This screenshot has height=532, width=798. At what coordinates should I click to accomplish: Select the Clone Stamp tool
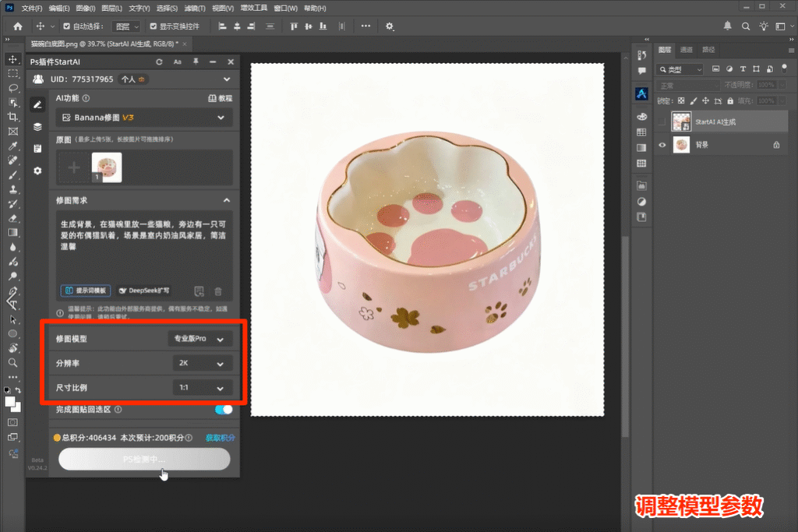pos(12,189)
